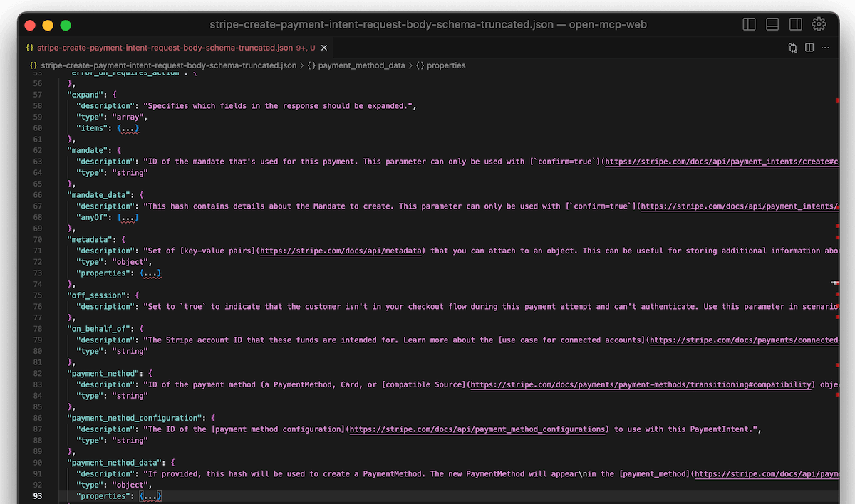Maximize the window with green button
The height and width of the screenshot is (504, 855).
(66, 25)
